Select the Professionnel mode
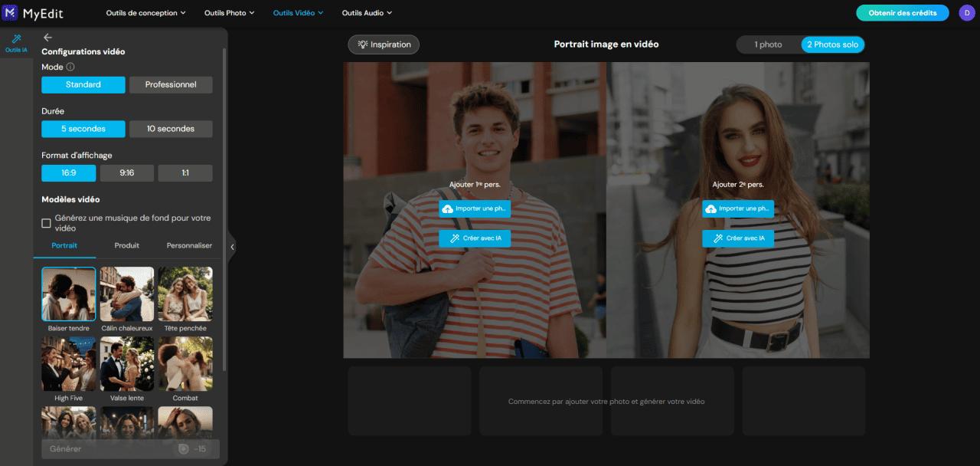The height and width of the screenshot is (466, 980). pos(171,85)
